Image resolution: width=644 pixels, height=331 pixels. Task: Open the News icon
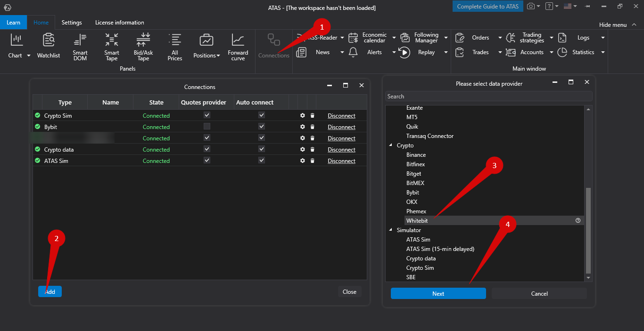[301, 52]
